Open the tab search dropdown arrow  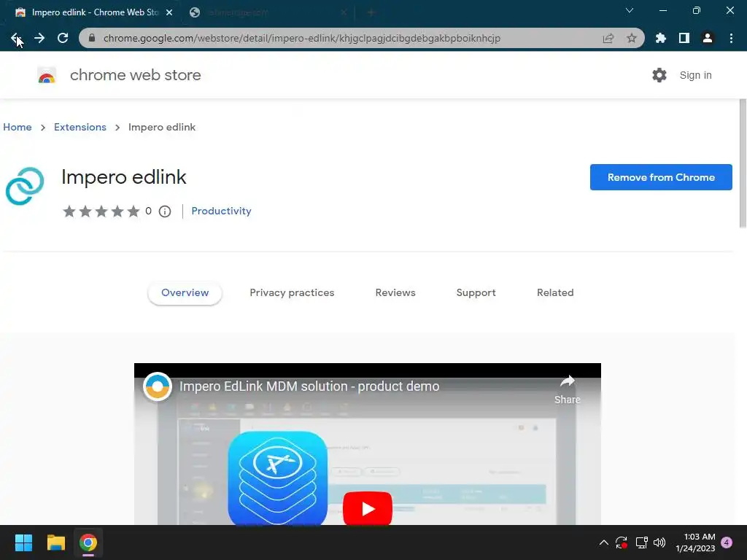630,10
